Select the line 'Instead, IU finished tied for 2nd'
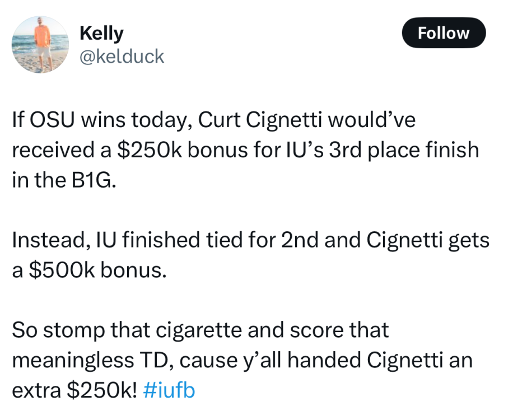 (251, 240)
